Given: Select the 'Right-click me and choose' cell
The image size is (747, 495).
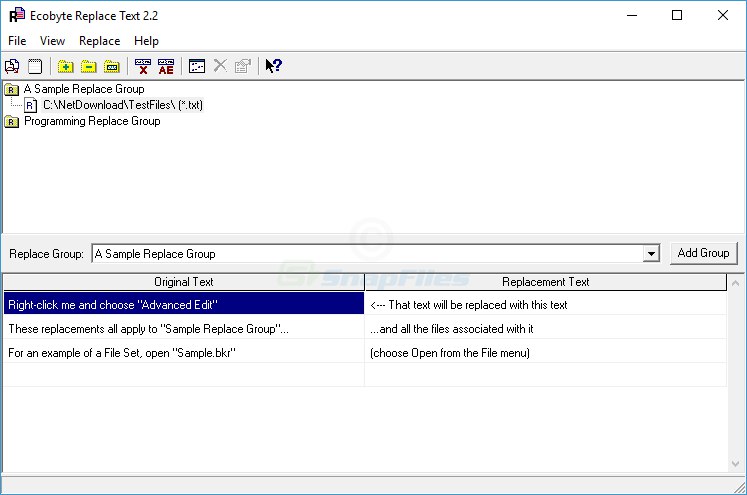Looking at the screenshot, I should (184, 303).
